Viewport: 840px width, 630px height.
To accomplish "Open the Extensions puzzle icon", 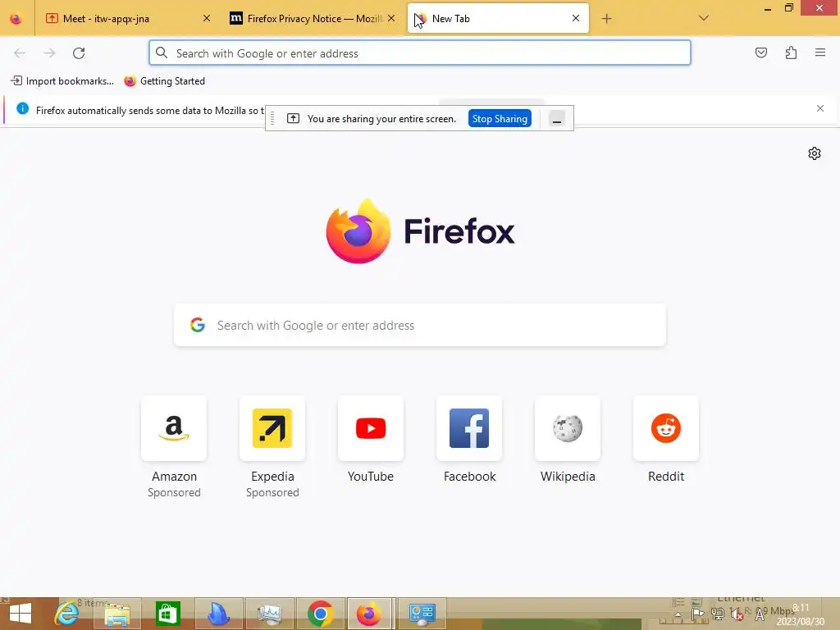I will tap(791, 52).
